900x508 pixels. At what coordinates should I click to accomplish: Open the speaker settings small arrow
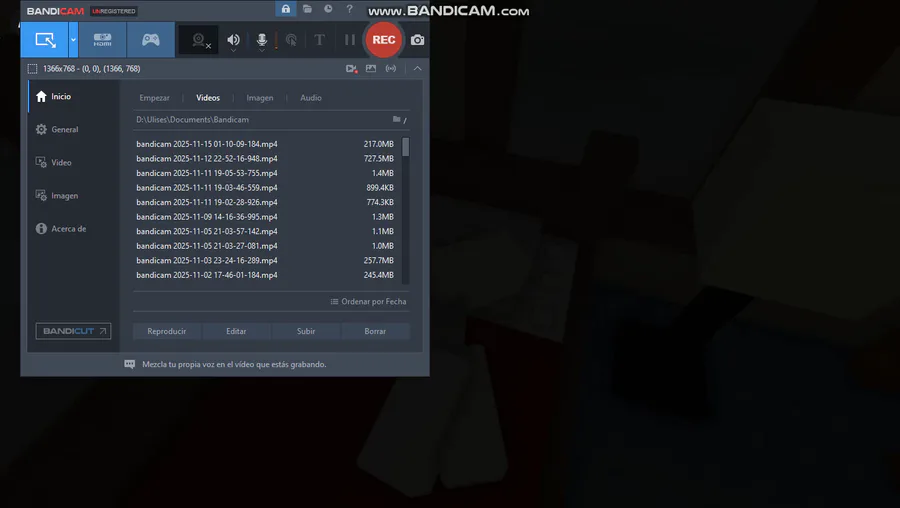233,51
